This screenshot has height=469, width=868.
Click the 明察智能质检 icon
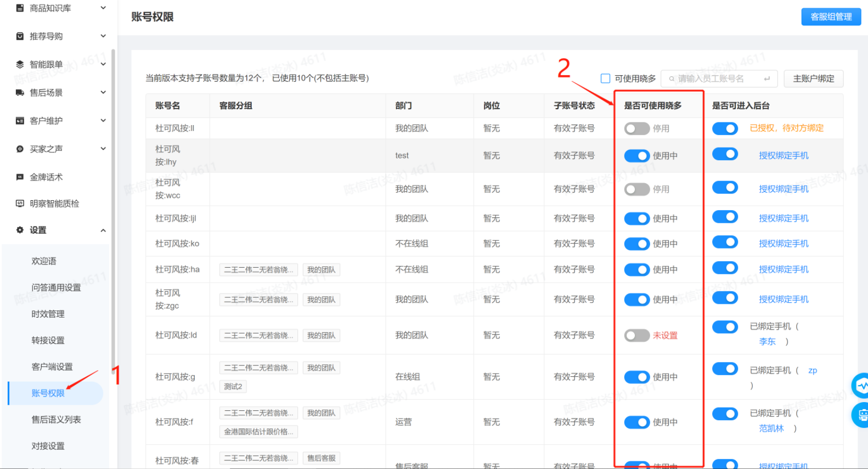(x=20, y=204)
